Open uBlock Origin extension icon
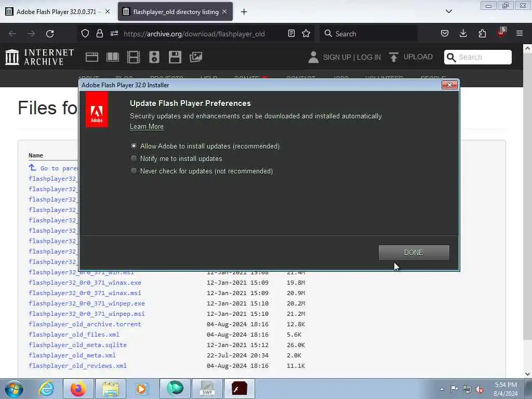 501,33
